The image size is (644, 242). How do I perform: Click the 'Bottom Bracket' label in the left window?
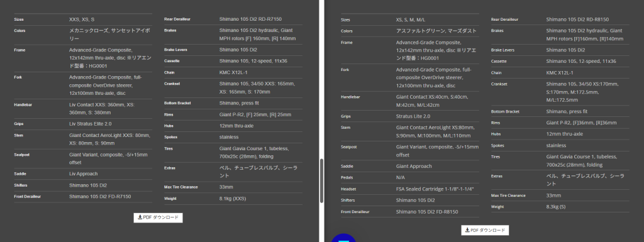tap(177, 103)
